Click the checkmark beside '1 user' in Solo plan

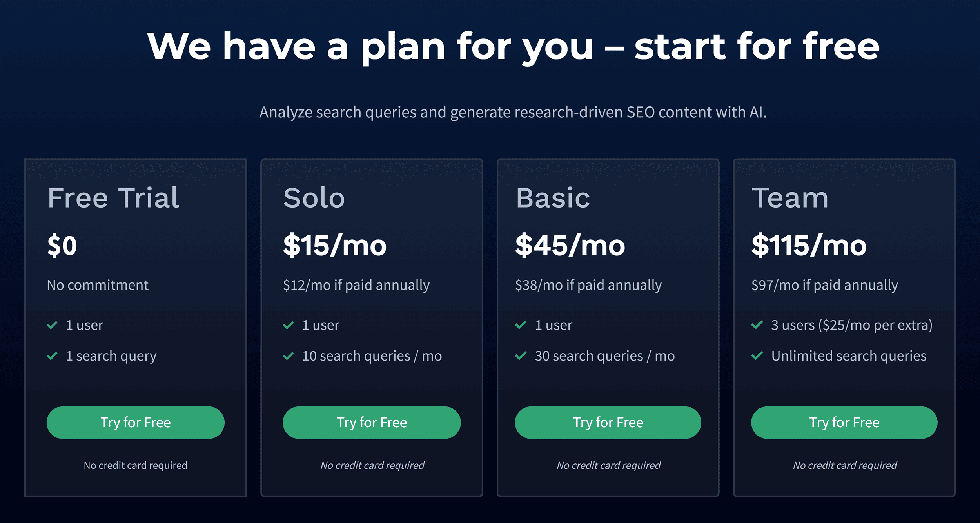click(x=289, y=325)
